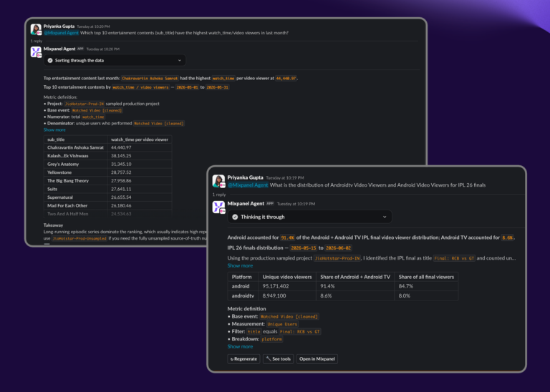The height and width of the screenshot is (392, 550).
Task: Click Show more under Denominator definition
Action: (x=54, y=129)
